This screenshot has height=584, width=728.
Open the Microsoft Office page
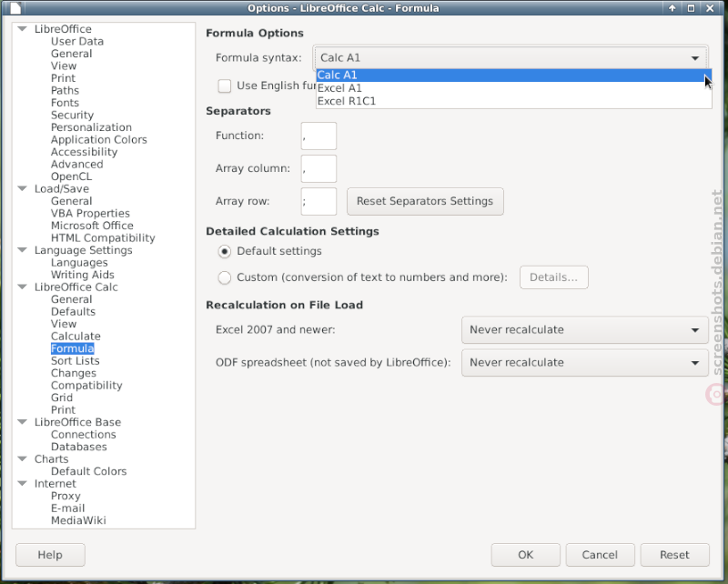pyautogui.click(x=93, y=226)
